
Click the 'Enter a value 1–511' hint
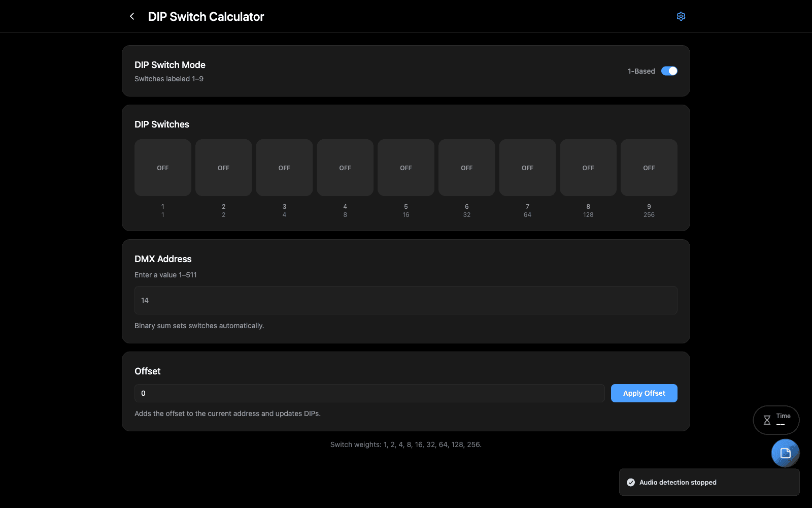point(165,275)
